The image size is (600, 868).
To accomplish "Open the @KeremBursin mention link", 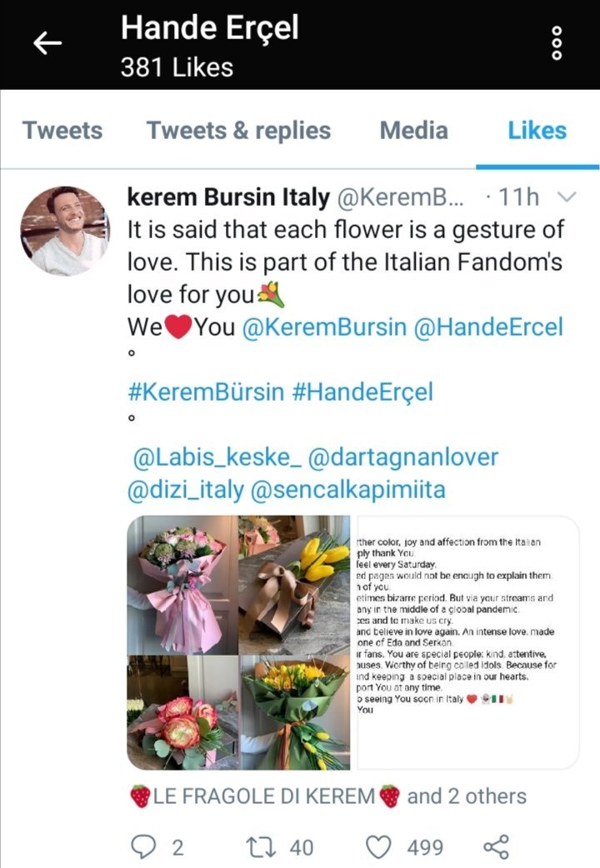I will tap(324, 327).
